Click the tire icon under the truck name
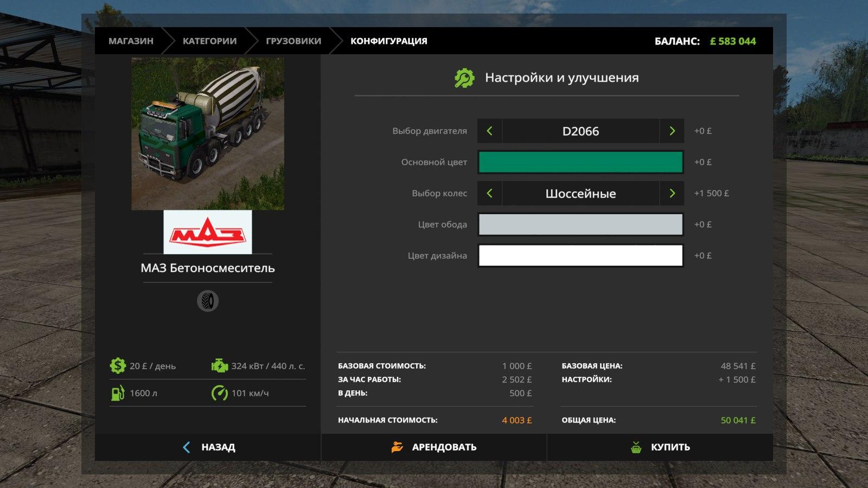Image resolution: width=868 pixels, height=488 pixels. [208, 301]
